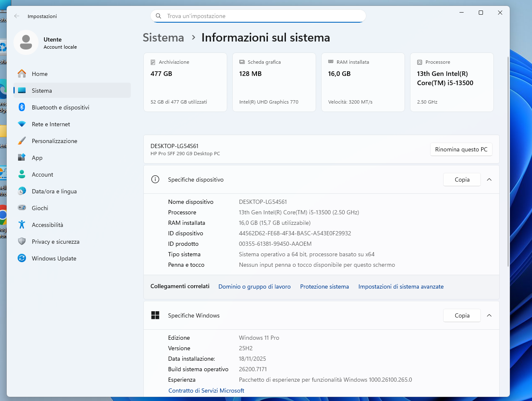532x401 pixels.
Task: Click Nessun input penna o tocco text
Action: [x=317, y=265]
